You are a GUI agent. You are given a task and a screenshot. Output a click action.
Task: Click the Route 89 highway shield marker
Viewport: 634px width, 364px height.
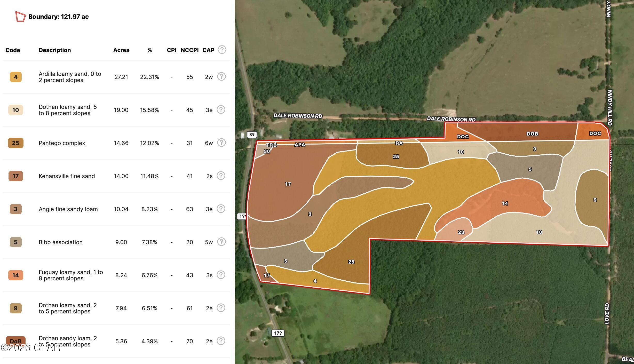[252, 134]
